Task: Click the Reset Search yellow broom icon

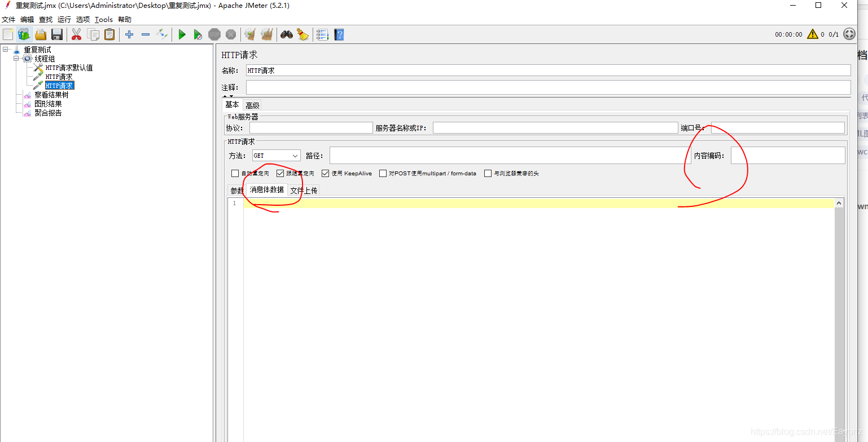Action: (303, 34)
